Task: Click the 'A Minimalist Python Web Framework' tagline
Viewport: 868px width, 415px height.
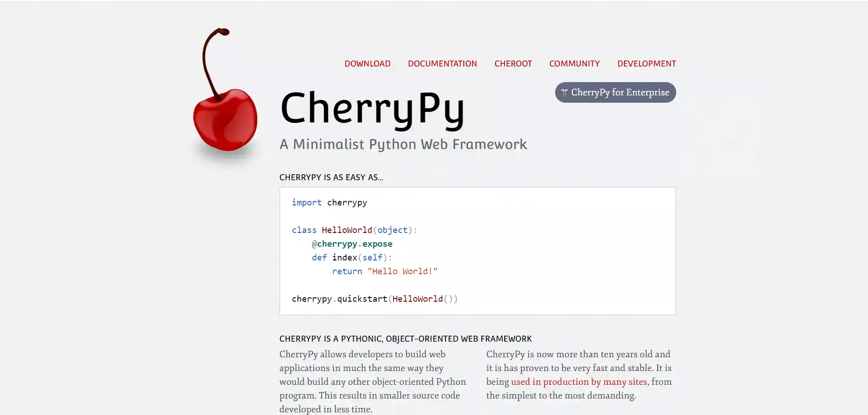Action: [403, 144]
